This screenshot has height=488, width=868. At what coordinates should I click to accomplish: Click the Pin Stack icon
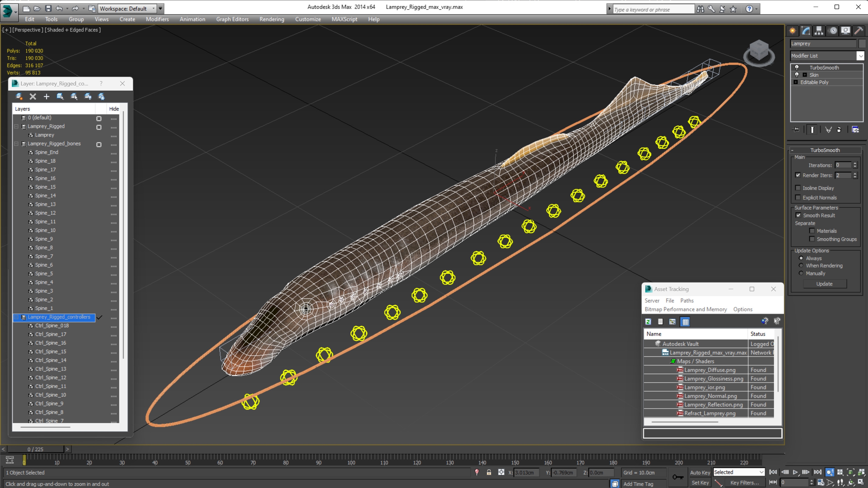(x=796, y=130)
